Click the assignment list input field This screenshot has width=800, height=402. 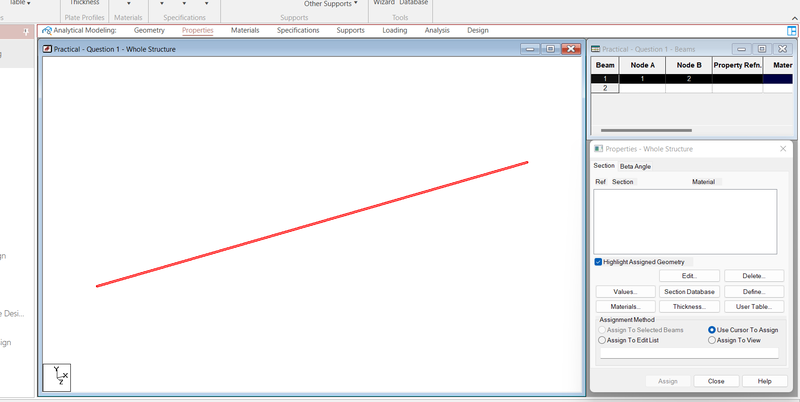click(x=689, y=353)
